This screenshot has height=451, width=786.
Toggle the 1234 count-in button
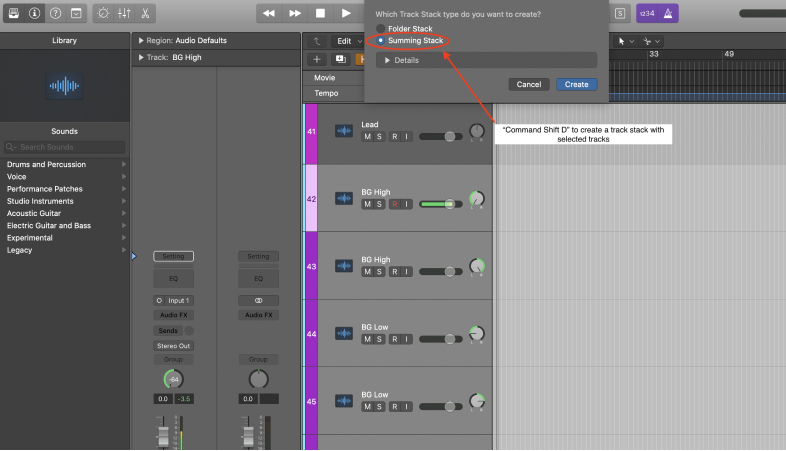[647, 14]
